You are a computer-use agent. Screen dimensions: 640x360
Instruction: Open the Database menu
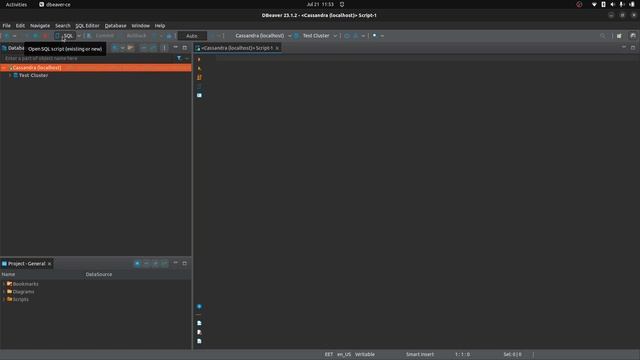pyautogui.click(x=116, y=26)
